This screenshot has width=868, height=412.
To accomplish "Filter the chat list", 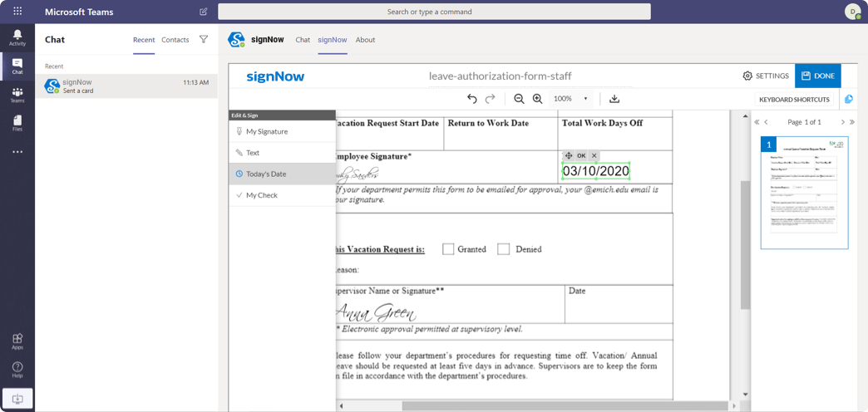I will point(204,40).
